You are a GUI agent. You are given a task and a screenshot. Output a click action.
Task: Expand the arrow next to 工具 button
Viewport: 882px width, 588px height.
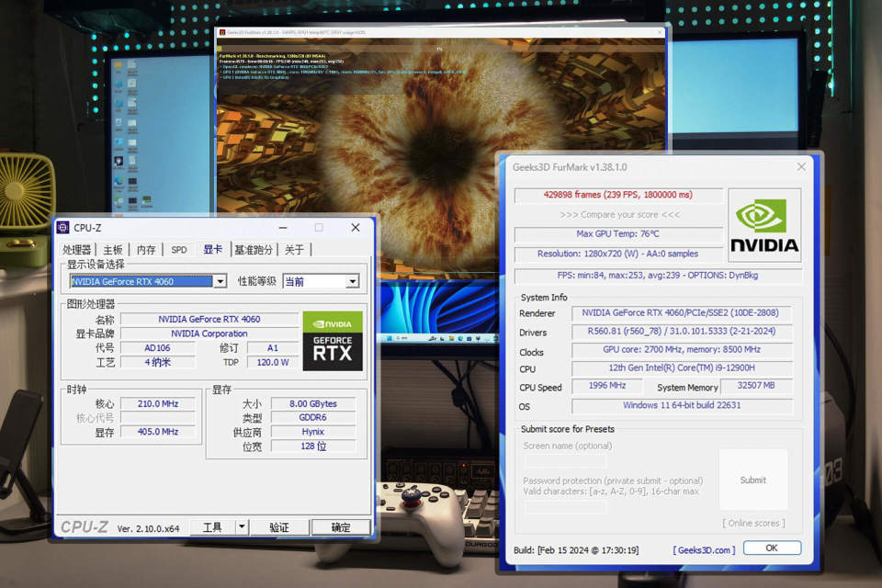point(242,527)
